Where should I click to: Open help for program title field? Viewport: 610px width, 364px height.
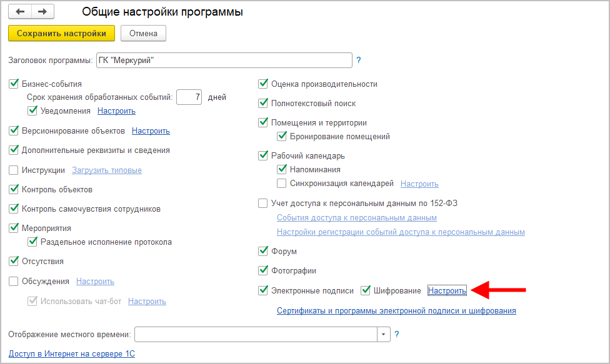click(359, 61)
